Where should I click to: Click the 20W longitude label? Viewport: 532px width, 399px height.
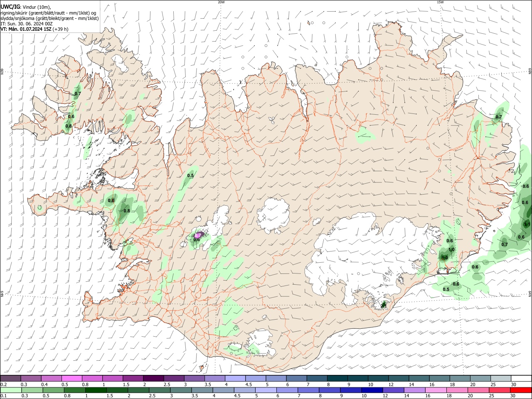point(221,2)
